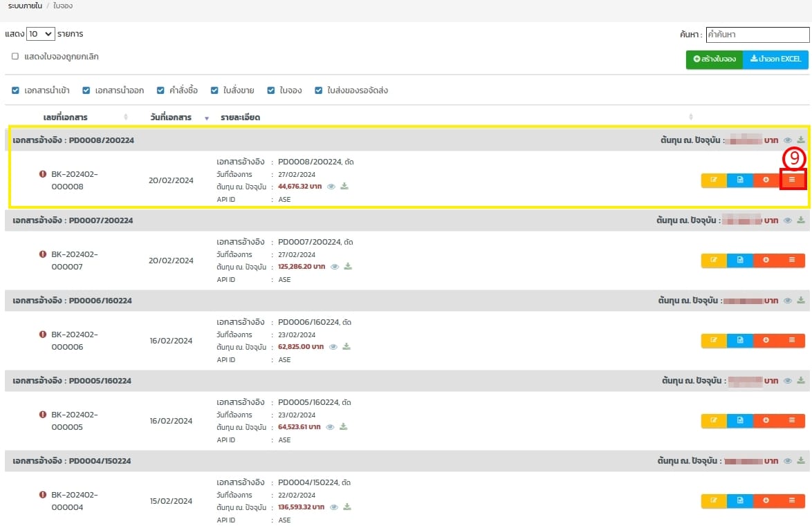Open the rows-per-page dropdown showing 10
Viewport: 812px width, 528px height.
coord(41,34)
